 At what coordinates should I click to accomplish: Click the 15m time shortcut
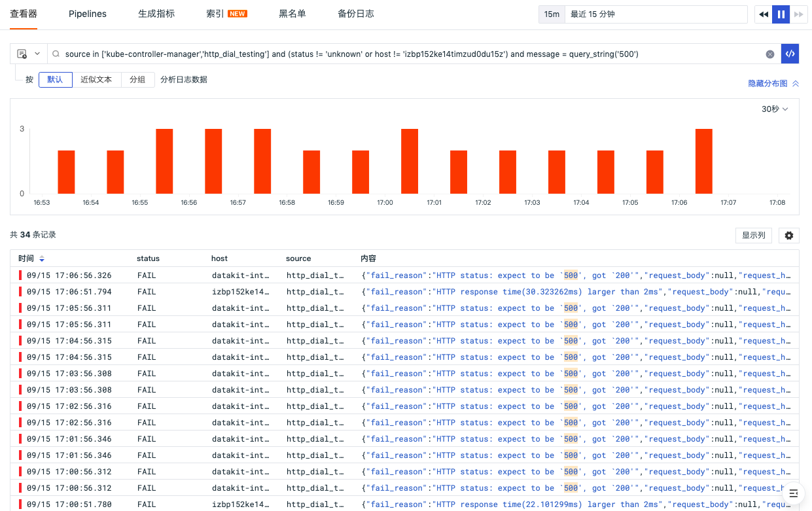[x=552, y=14]
